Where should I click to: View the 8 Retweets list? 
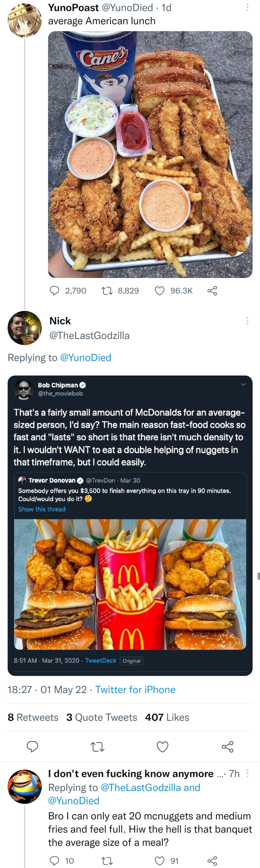33,717
